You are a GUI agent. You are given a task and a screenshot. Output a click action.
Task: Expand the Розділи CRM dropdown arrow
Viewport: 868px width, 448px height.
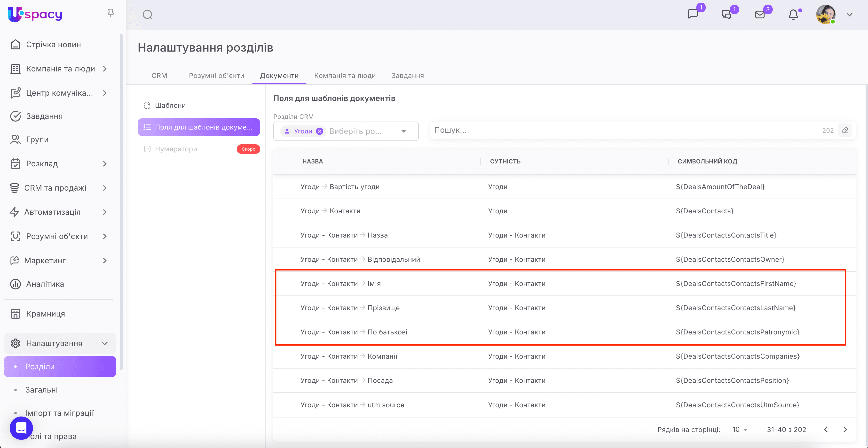click(404, 131)
